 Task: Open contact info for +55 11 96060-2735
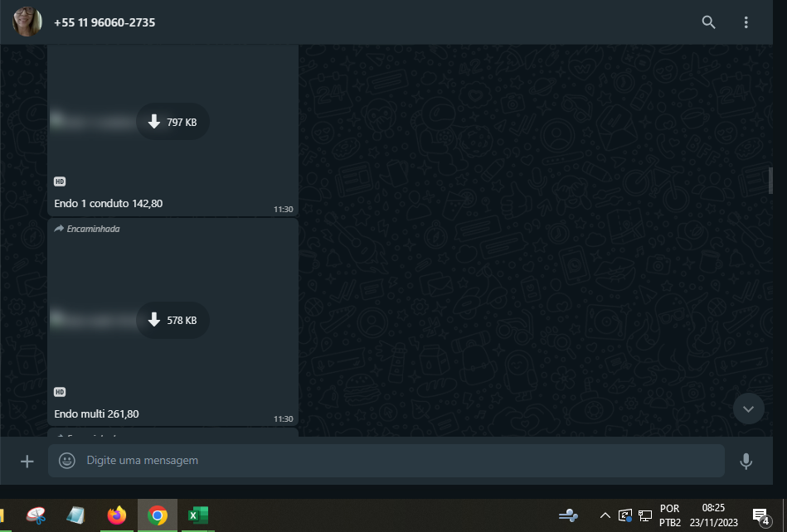tap(104, 22)
